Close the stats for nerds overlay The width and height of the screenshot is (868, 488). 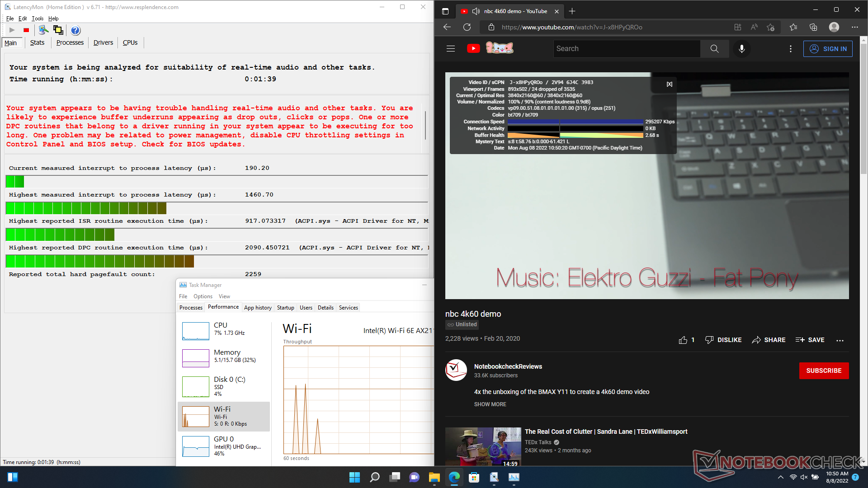[670, 84]
